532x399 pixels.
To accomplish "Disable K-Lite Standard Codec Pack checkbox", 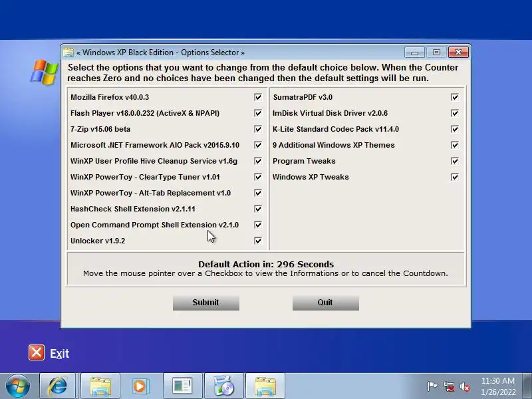I will pos(455,129).
